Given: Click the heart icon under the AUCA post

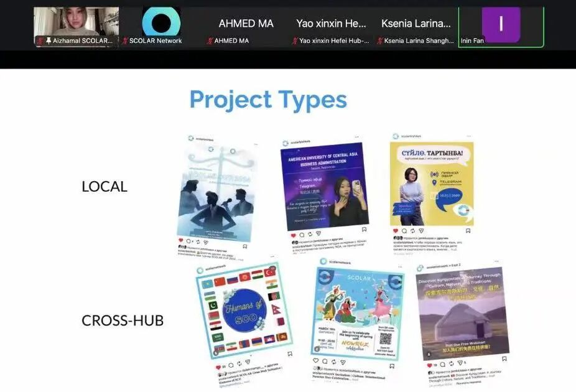Looking at the screenshot, I should [293, 235].
